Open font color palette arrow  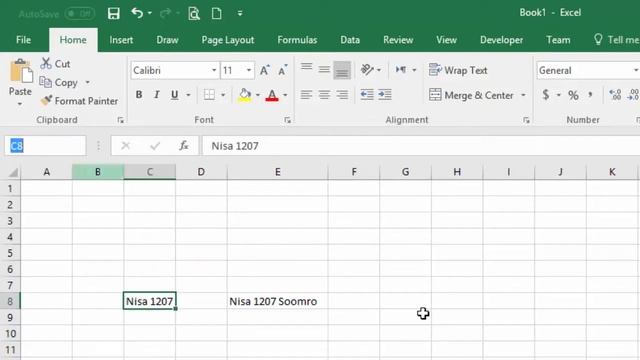[285, 95]
